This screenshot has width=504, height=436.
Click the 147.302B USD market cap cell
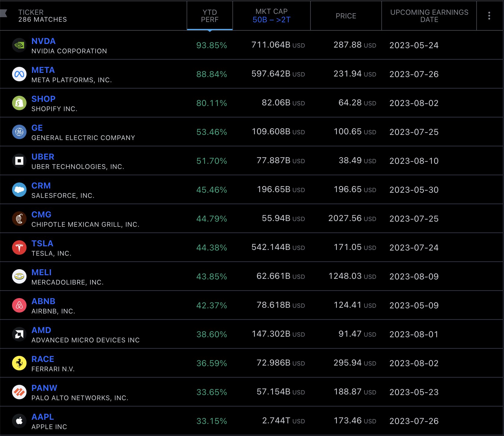coord(278,334)
